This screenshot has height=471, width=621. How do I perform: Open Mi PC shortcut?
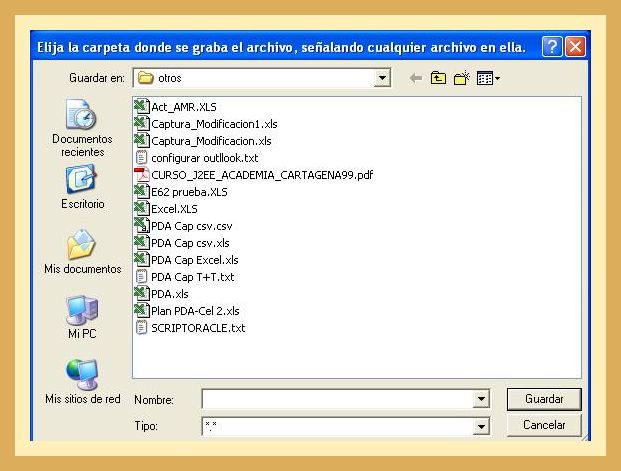pyautogui.click(x=82, y=318)
